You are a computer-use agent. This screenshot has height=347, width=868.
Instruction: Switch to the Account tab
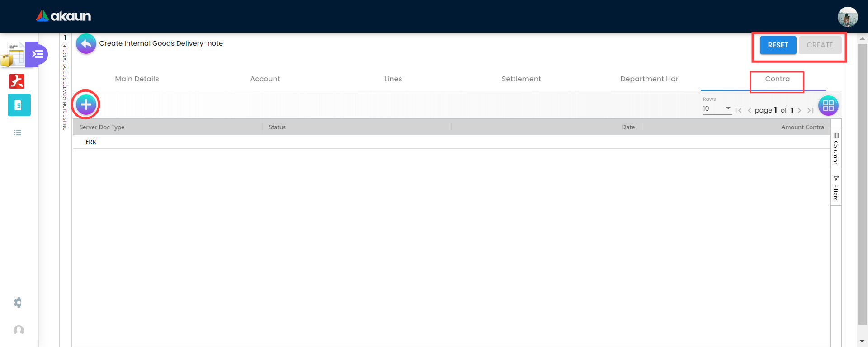pos(265,79)
